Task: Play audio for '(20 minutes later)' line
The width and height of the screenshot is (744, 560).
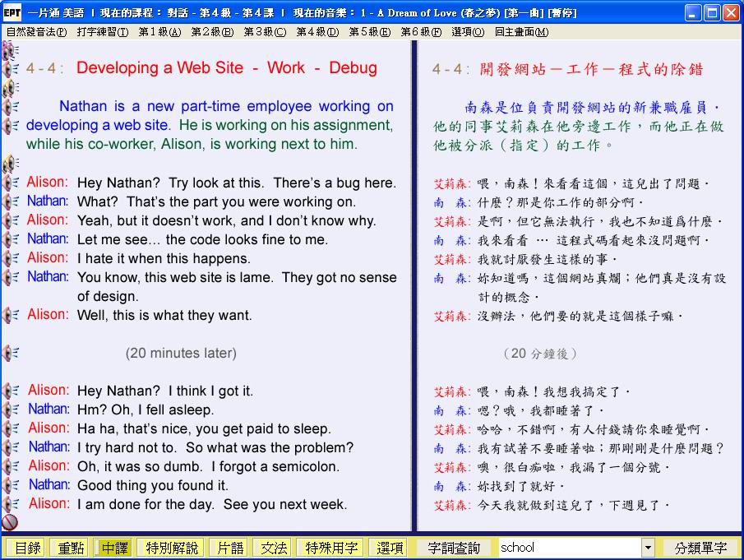Action: (x=11, y=353)
